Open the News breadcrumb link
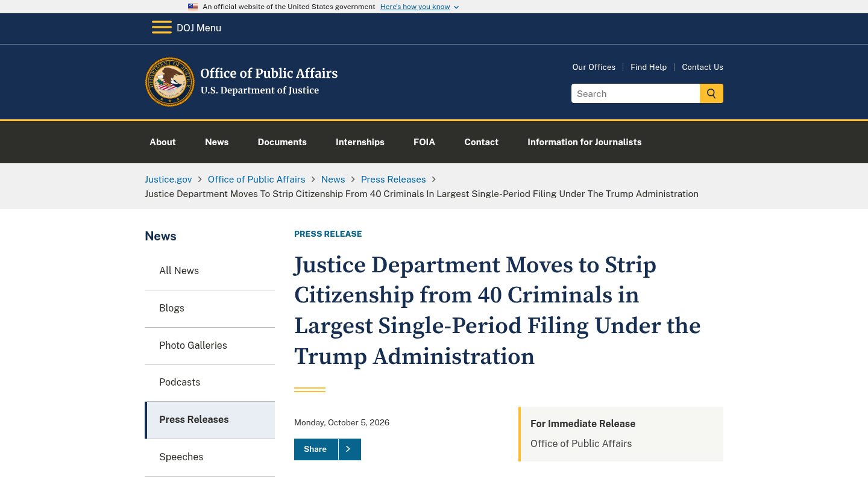The height and width of the screenshot is (488, 868). [x=333, y=180]
